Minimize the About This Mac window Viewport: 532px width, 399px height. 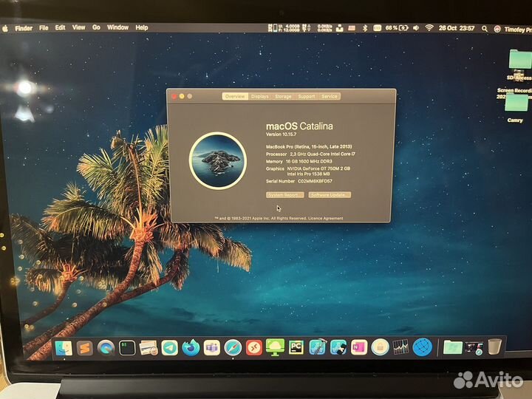[x=182, y=96]
